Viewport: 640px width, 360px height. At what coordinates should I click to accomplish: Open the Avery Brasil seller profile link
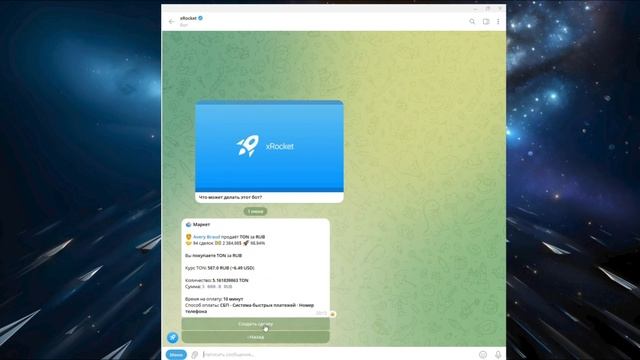pyautogui.click(x=207, y=237)
